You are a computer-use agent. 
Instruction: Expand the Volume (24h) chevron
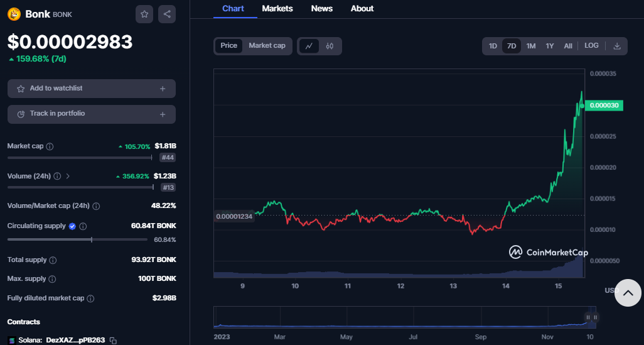pos(68,177)
